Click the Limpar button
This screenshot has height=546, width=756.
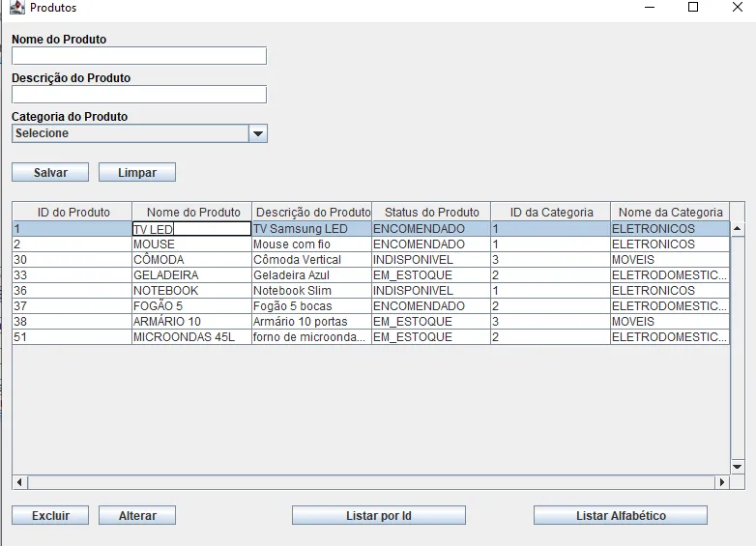pyautogui.click(x=137, y=173)
